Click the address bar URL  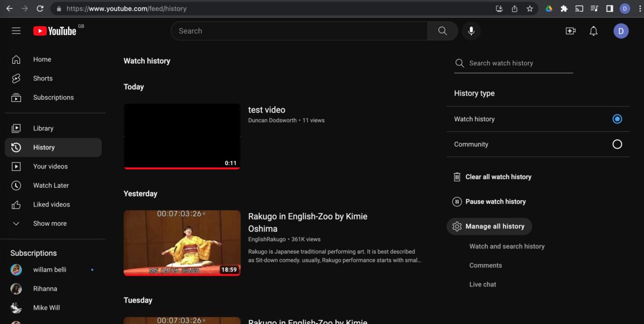pyautogui.click(x=127, y=9)
